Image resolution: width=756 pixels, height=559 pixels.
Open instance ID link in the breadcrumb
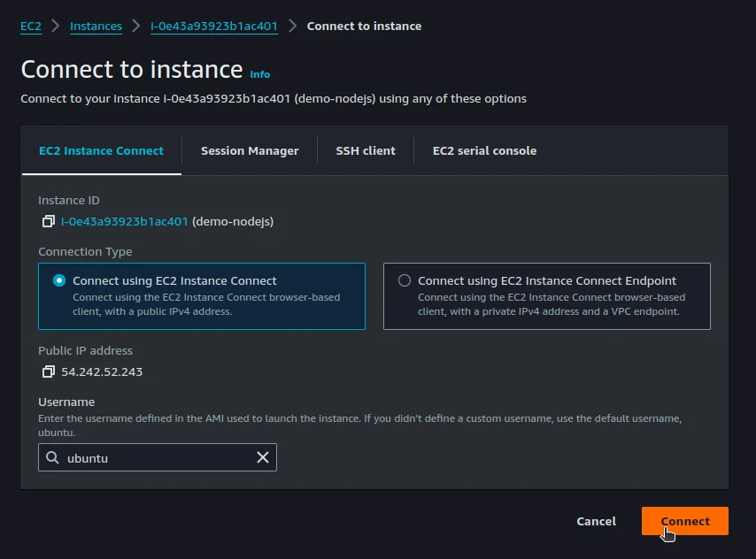tap(213, 26)
